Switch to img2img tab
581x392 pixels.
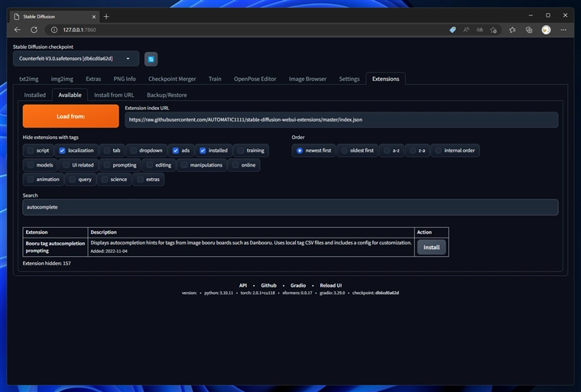62,79
